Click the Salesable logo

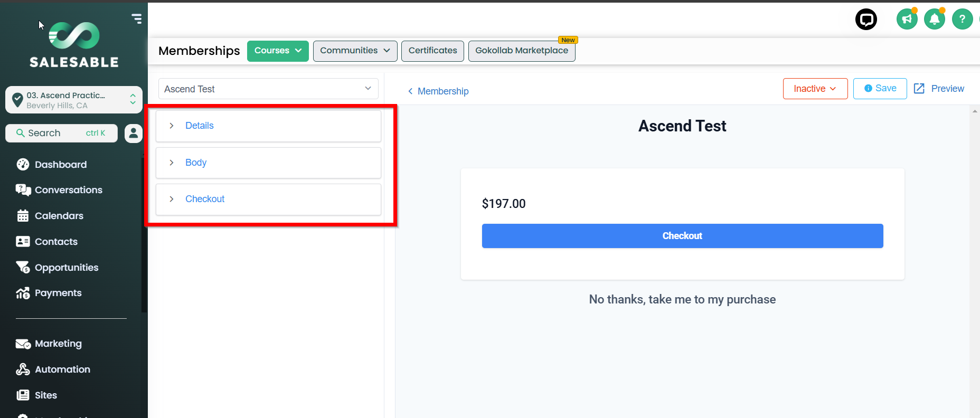point(74,45)
